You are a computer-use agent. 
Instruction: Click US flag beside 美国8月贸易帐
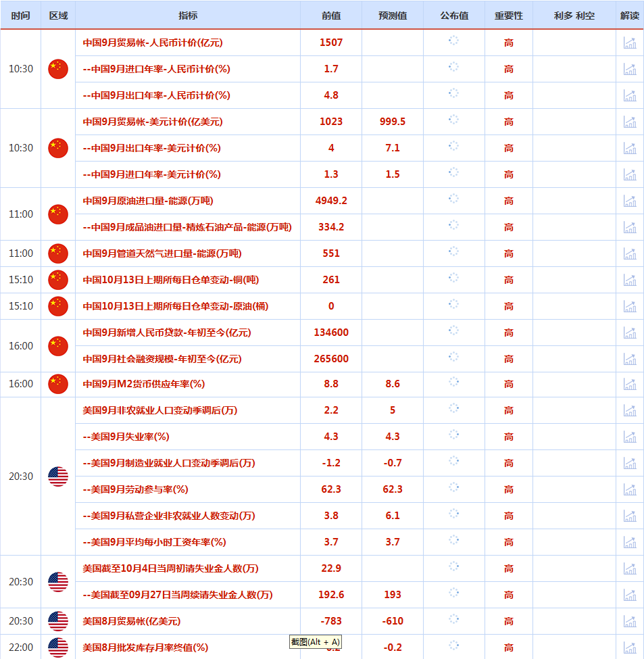pos(58,621)
